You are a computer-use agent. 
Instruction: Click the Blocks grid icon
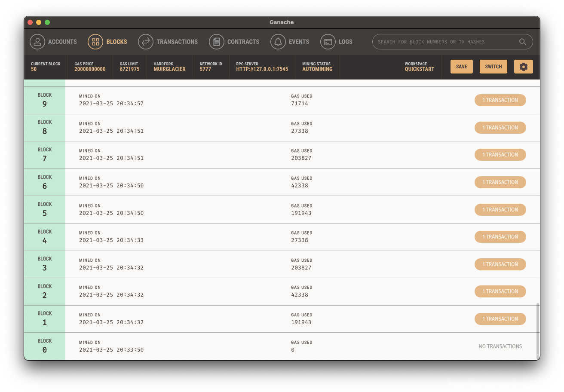95,42
